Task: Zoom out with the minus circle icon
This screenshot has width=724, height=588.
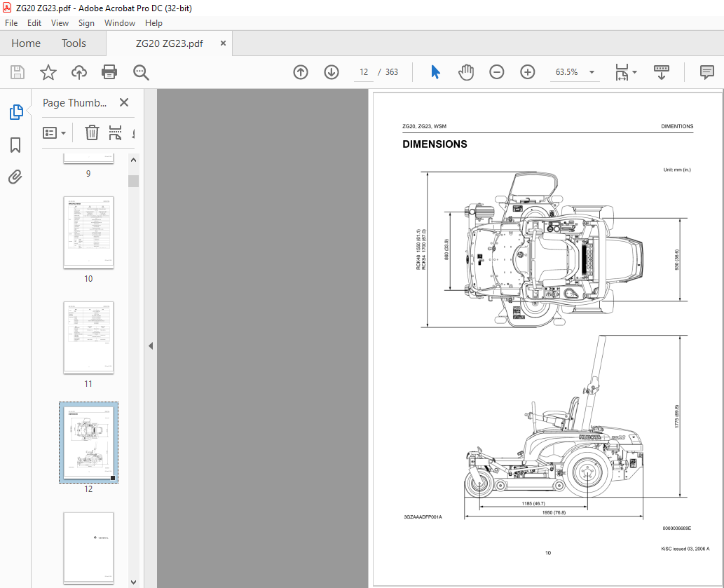Action: point(497,72)
